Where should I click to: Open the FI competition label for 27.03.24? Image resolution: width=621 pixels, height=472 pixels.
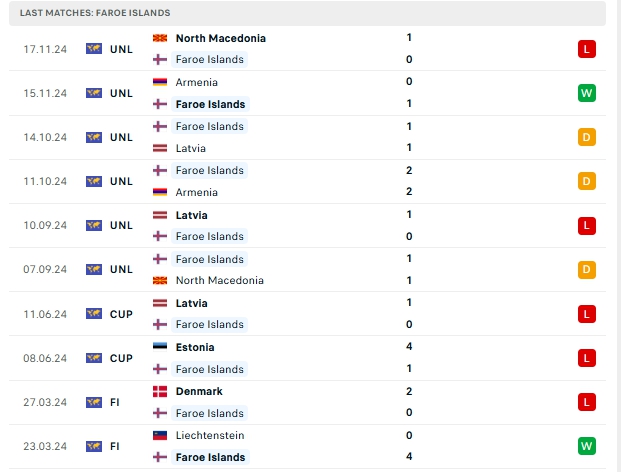coord(114,402)
